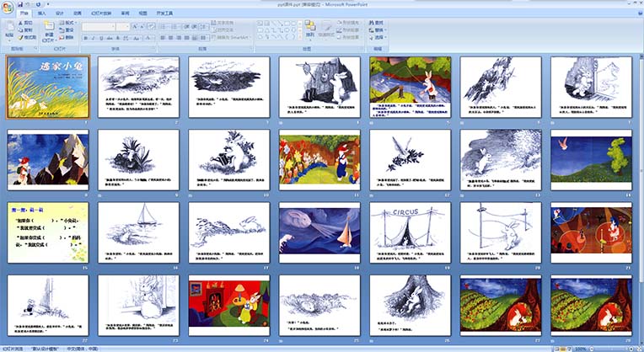Align text right

point(179,38)
